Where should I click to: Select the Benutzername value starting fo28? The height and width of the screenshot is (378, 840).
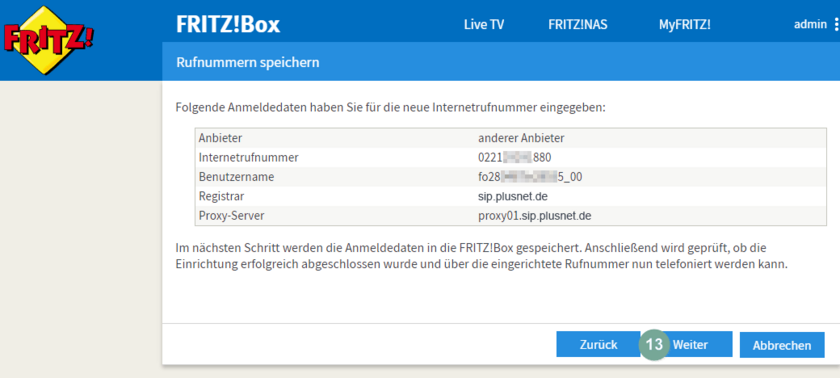[x=530, y=177]
